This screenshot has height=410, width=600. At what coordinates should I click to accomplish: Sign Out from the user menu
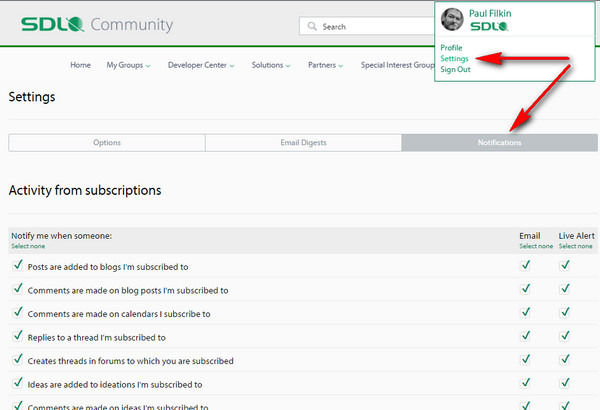(x=455, y=69)
